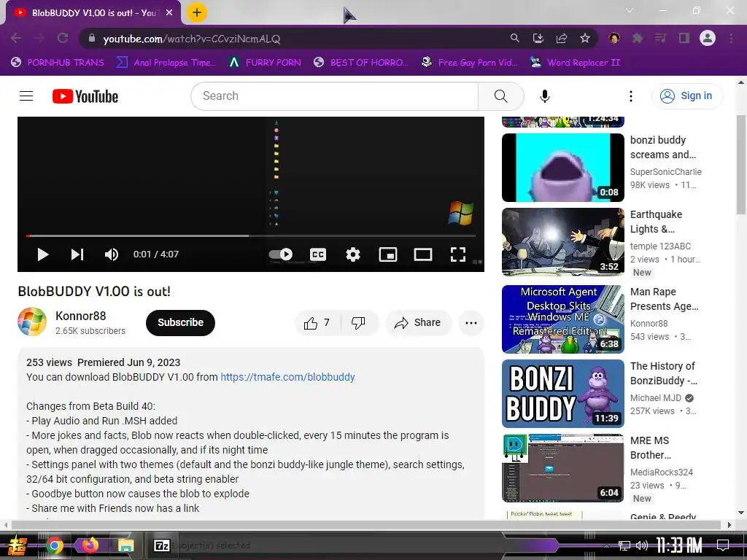Open the bonzi buddy screams thumbnail
747x560 pixels.
pyautogui.click(x=562, y=168)
